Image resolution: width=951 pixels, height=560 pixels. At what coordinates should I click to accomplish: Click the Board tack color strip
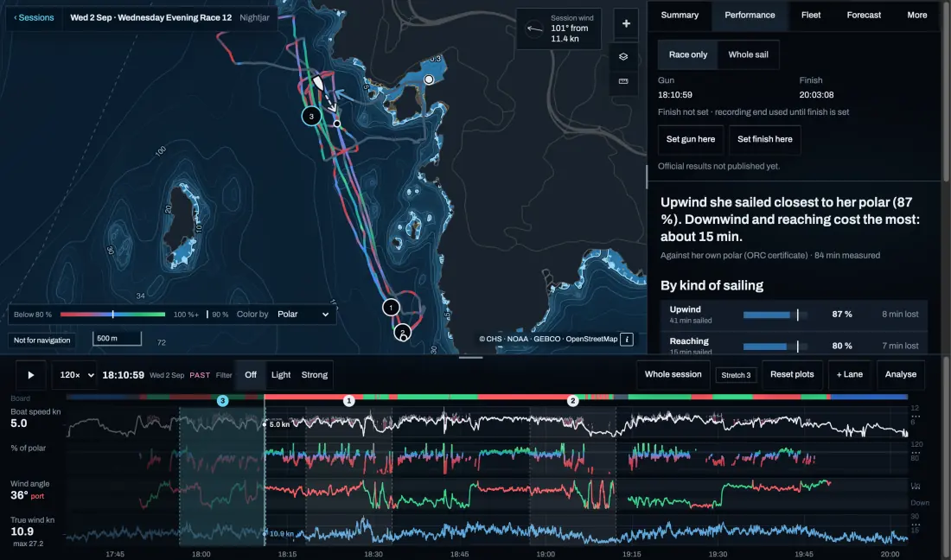tap(487, 397)
